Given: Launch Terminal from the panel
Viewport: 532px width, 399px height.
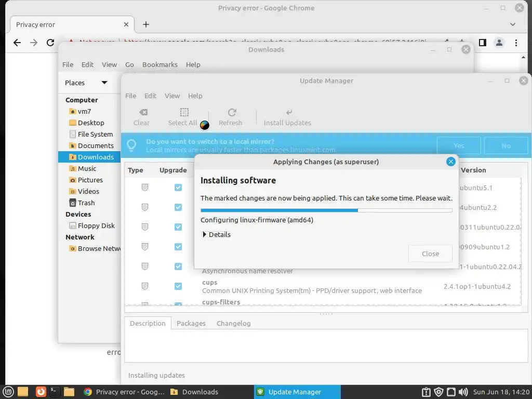Looking at the screenshot, I should (x=54, y=392).
